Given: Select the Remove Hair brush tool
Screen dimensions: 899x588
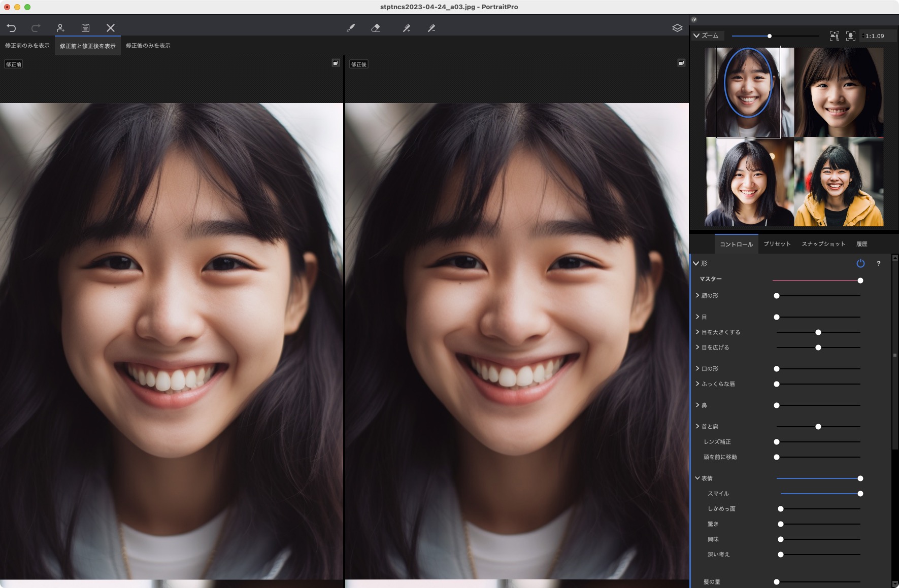Looking at the screenshot, I should (432, 28).
